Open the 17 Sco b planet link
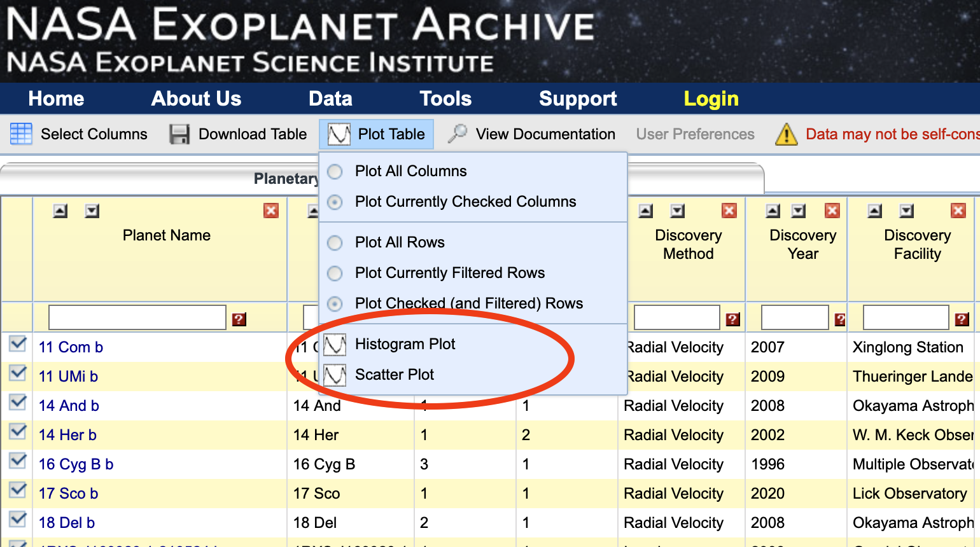The height and width of the screenshot is (547, 980). point(68,494)
